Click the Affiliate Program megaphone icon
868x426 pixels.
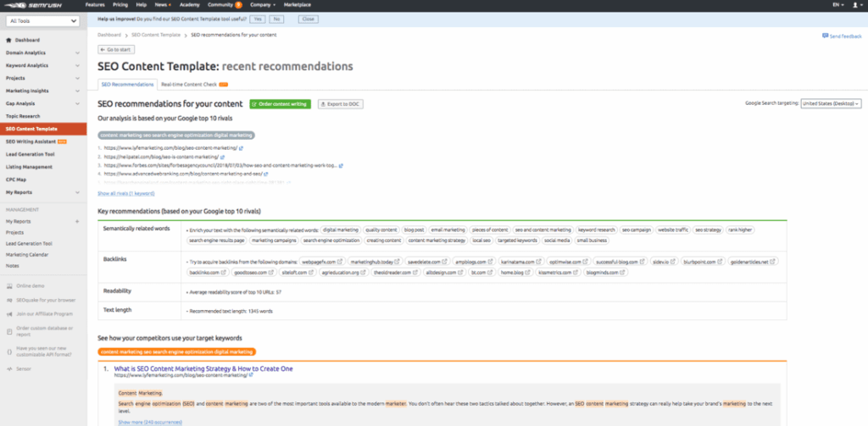coord(9,313)
